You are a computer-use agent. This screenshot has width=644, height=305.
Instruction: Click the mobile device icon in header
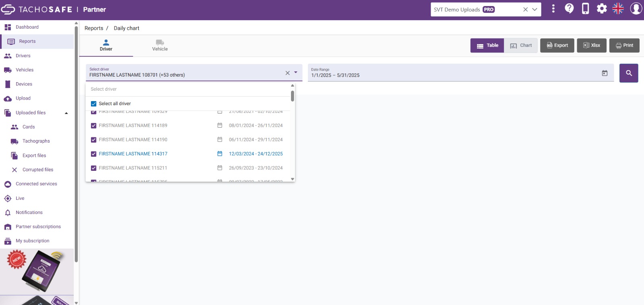coord(586,8)
